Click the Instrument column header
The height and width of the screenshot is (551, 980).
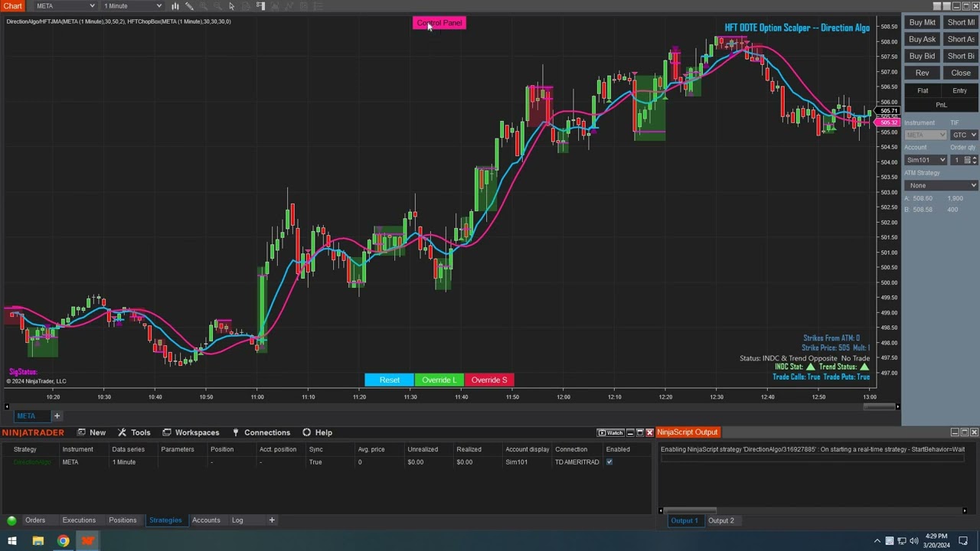78,449
